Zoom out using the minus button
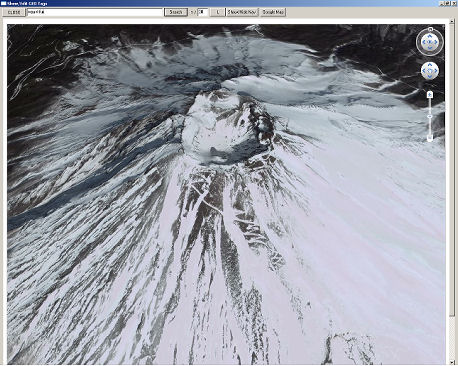Screen dimensions: 458x366 430,137
